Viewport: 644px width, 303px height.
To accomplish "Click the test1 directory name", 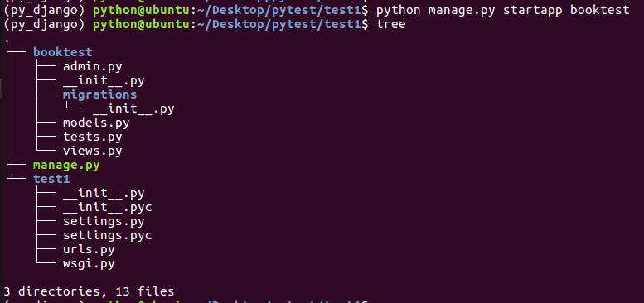I will point(51,179).
